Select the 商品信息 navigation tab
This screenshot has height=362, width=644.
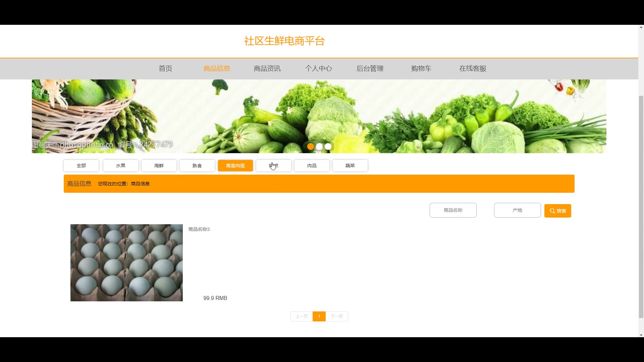[217, 69]
